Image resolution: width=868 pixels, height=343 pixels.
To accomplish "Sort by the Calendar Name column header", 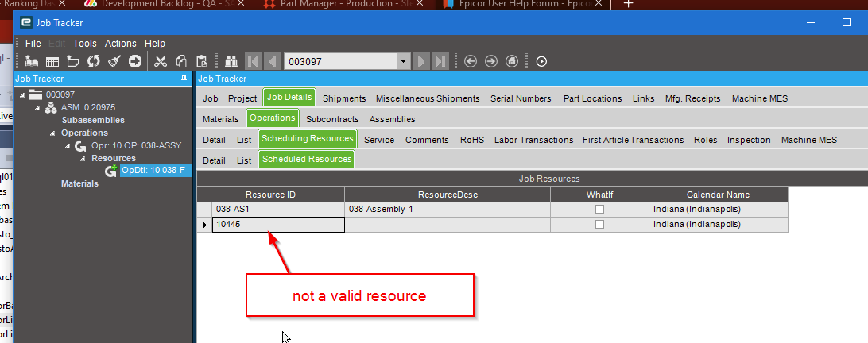I will click(718, 195).
